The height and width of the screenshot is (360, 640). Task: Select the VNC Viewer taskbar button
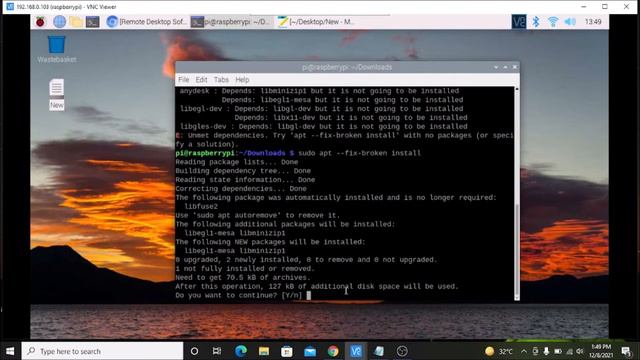tap(356, 351)
